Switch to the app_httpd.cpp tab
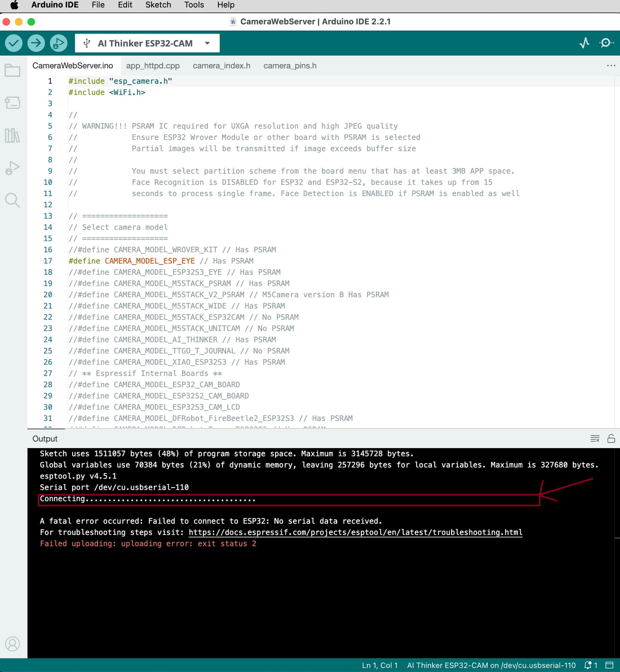 [153, 66]
